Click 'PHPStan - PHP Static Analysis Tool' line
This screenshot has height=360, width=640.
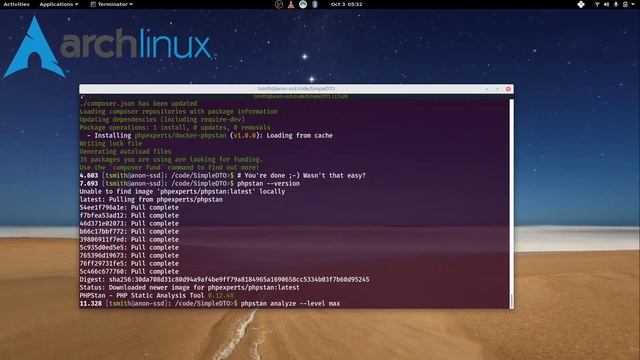click(x=157, y=295)
